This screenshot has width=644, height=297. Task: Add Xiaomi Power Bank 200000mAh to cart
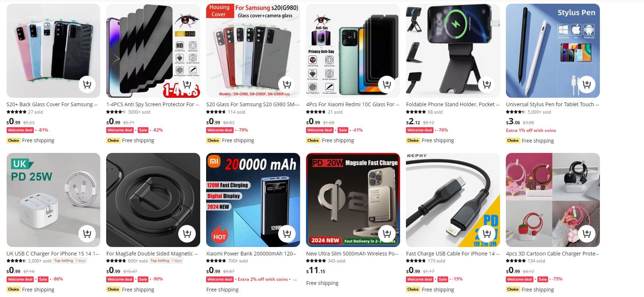287,233
